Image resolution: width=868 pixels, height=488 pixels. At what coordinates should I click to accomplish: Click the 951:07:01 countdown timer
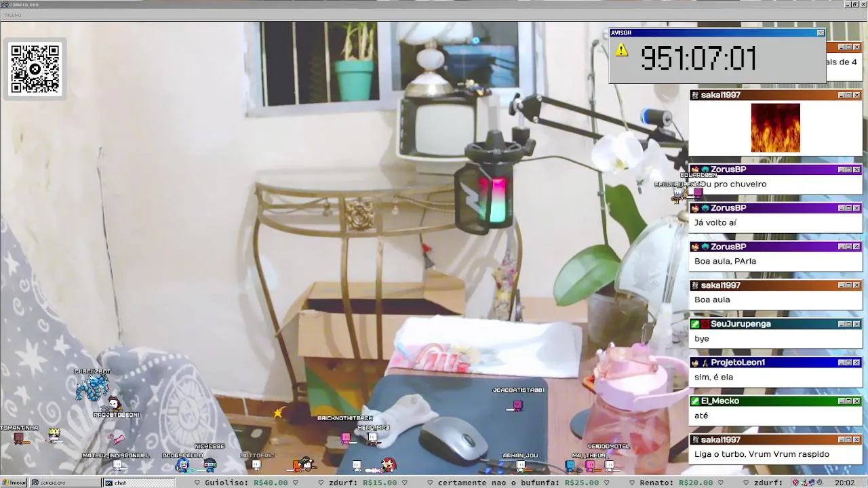click(x=698, y=59)
